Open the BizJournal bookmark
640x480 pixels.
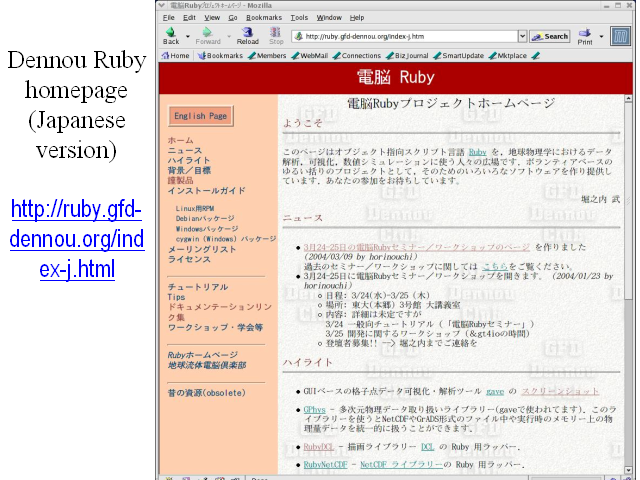pos(407,56)
